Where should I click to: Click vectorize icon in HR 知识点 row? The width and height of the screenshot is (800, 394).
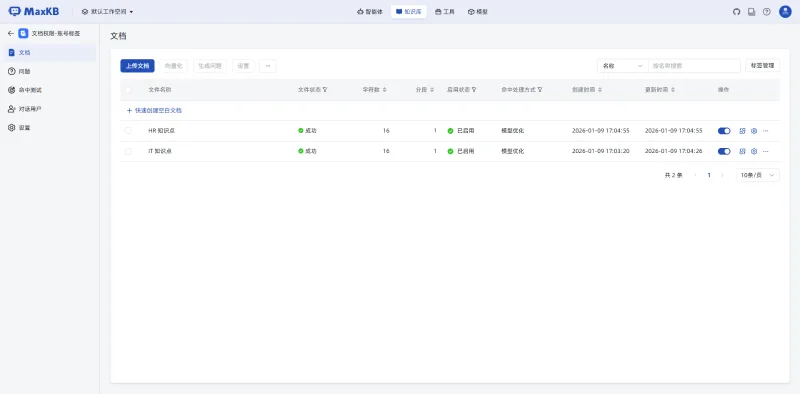point(742,131)
